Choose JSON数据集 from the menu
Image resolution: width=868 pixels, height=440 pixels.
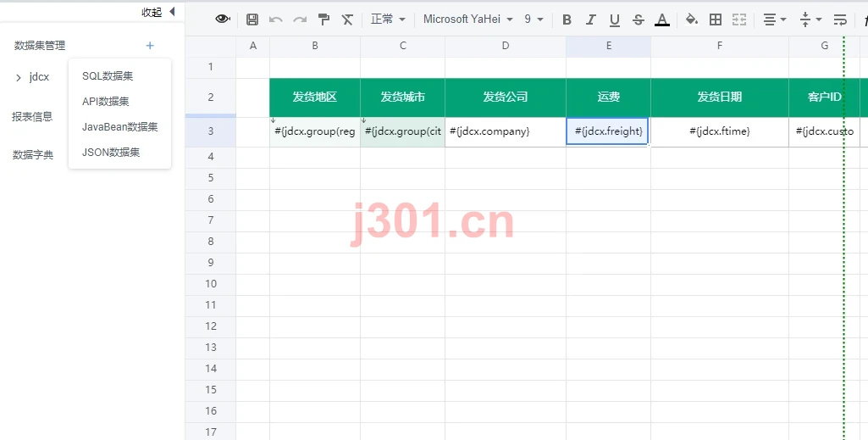tap(111, 153)
